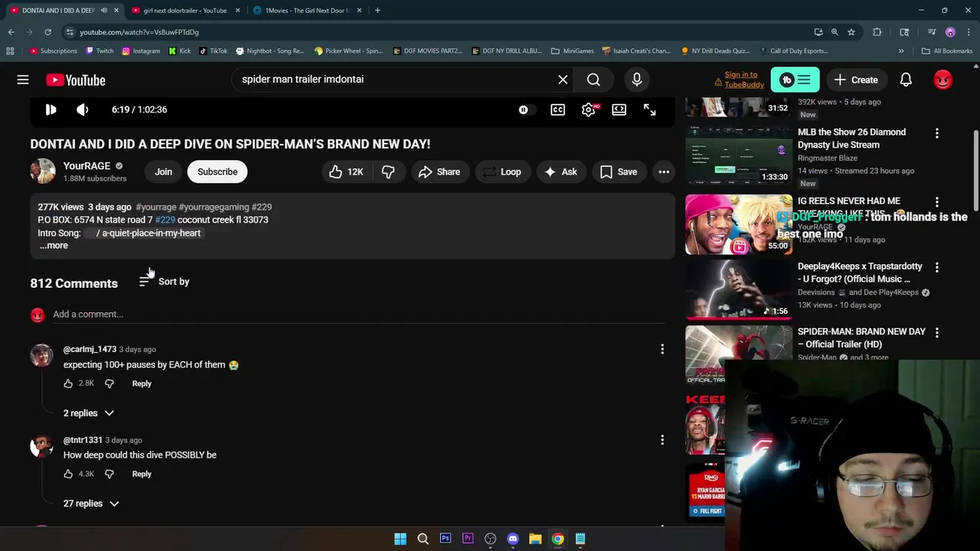Show more hidden bookmarks chevron

901,51
